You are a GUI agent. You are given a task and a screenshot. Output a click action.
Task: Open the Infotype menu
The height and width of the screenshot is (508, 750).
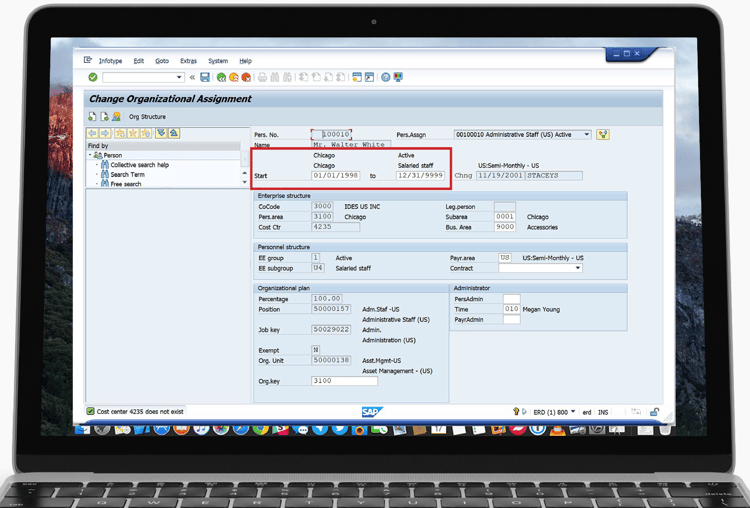tap(110, 61)
